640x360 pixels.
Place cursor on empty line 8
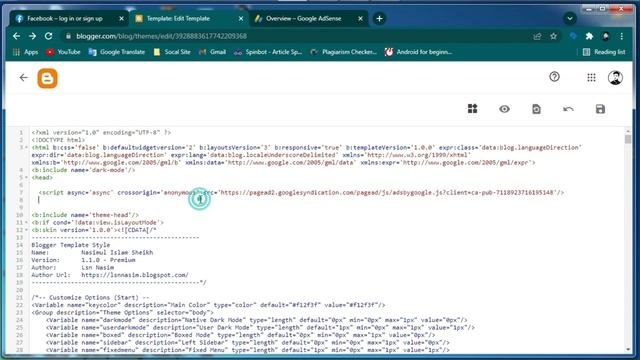[x=327, y=200]
